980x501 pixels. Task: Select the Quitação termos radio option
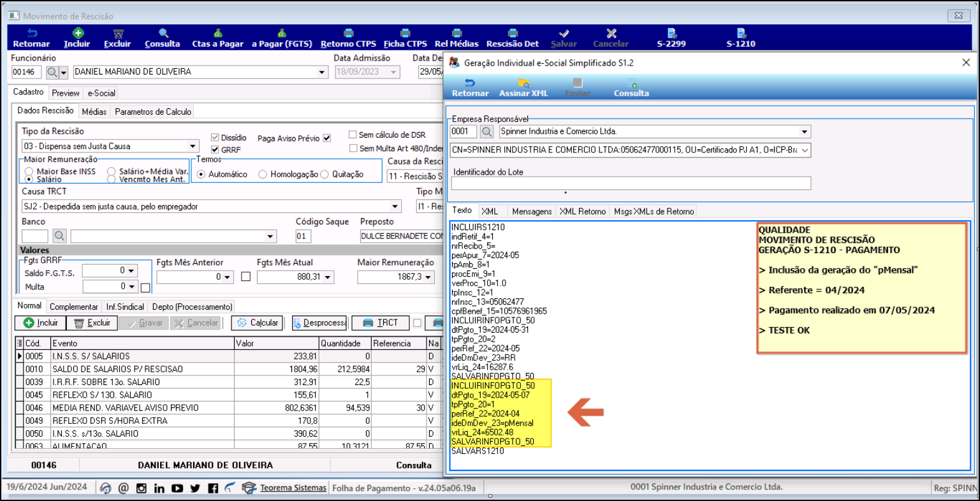325,174
